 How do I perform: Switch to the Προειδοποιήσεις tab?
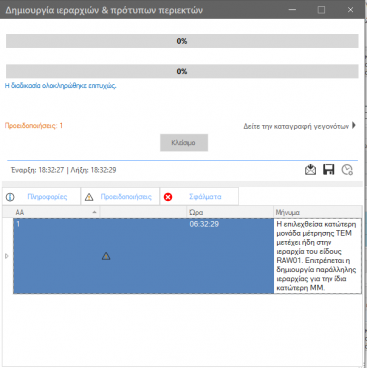tap(121, 197)
